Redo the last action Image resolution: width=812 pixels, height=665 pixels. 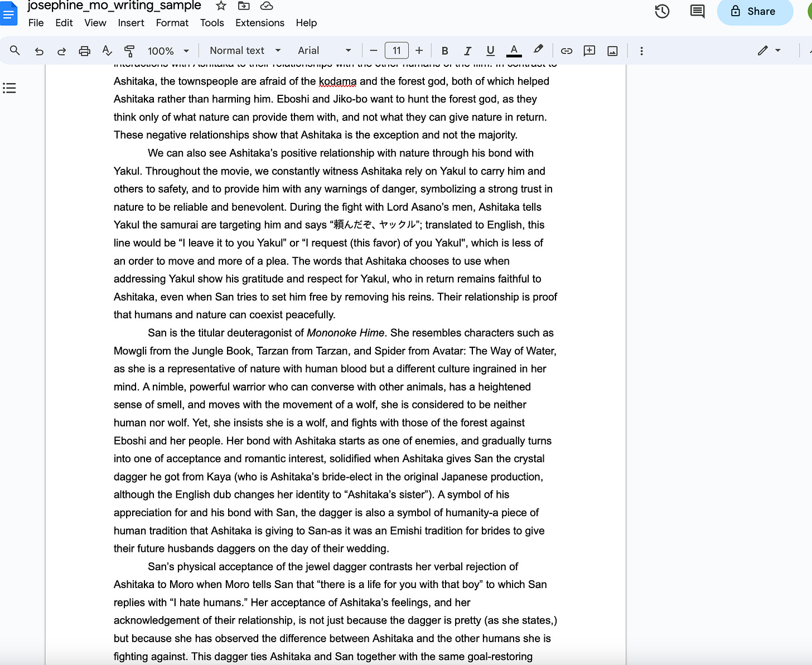coord(61,51)
